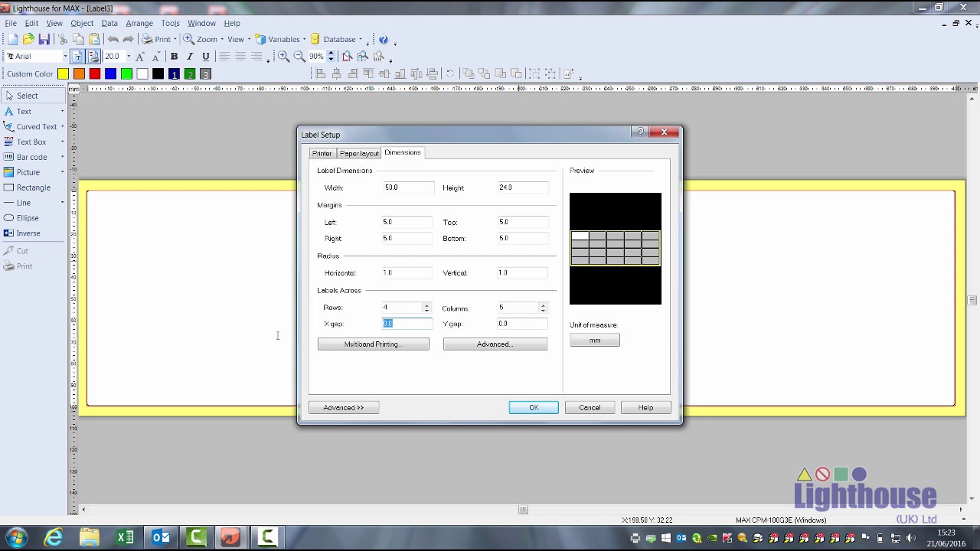
Task: Click the Increase font size icon
Action: tap(140, 57)
